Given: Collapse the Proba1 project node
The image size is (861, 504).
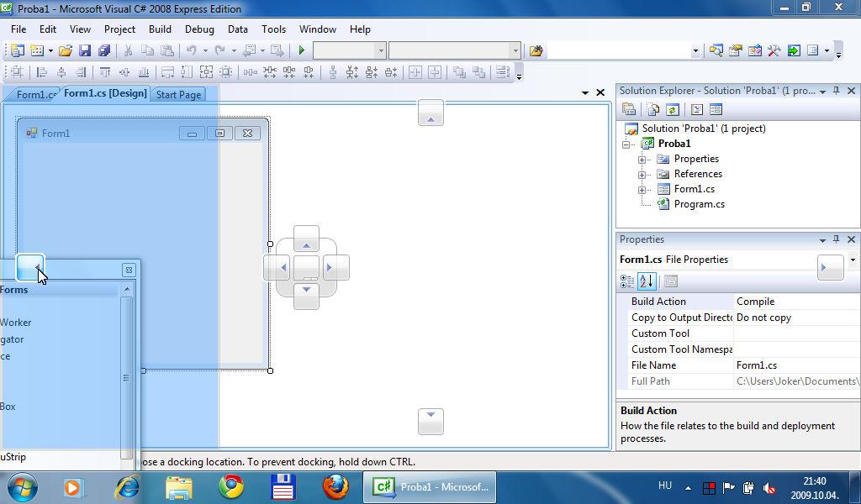Looking at the screenshot, I should coord(626,144).
